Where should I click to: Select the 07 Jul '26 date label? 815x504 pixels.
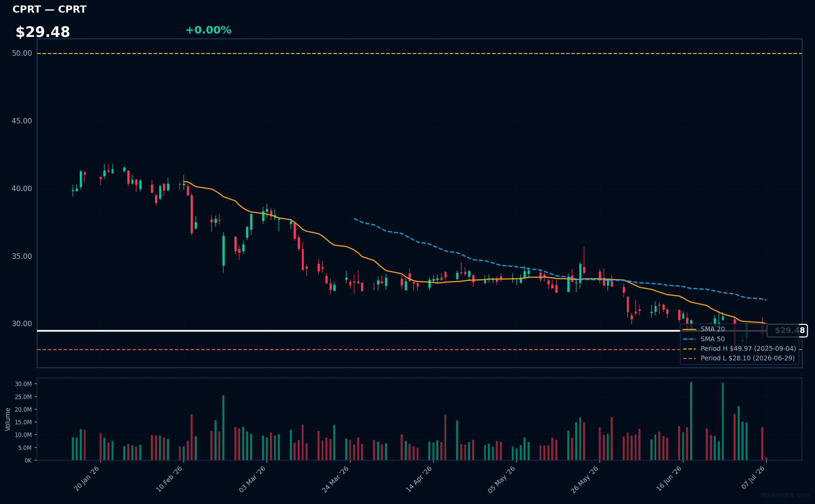click(x=753, y=478)
